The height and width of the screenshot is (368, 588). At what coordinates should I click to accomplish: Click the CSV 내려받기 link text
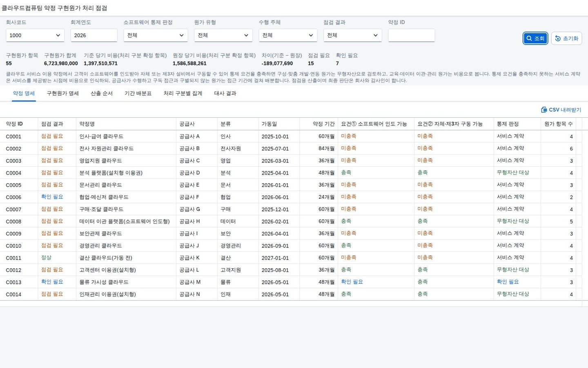[565, 110]
